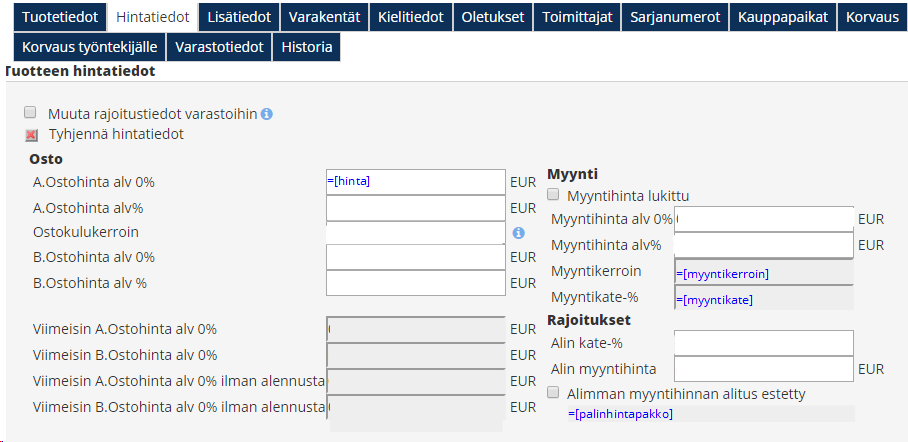This screenshot has width=908, height=442.
Task: Click the Myyntihinta alv 0% field
Action: (x=764, y=219)
